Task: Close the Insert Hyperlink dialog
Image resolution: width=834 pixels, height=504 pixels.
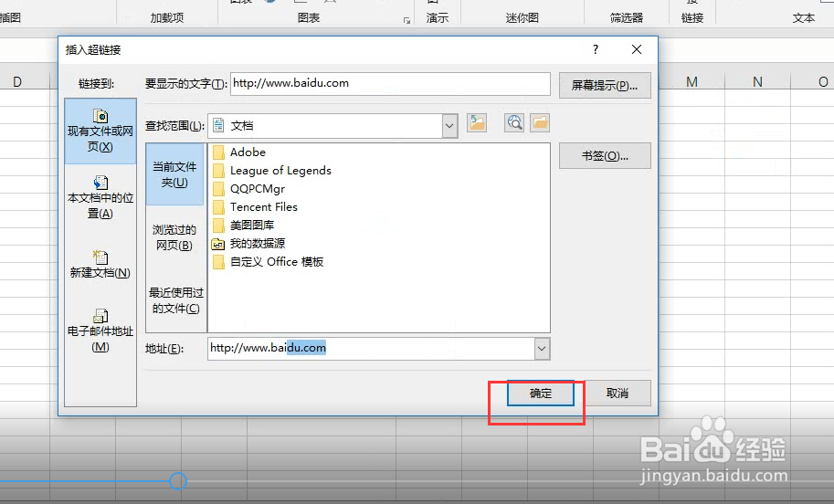Action: [636, 49]
